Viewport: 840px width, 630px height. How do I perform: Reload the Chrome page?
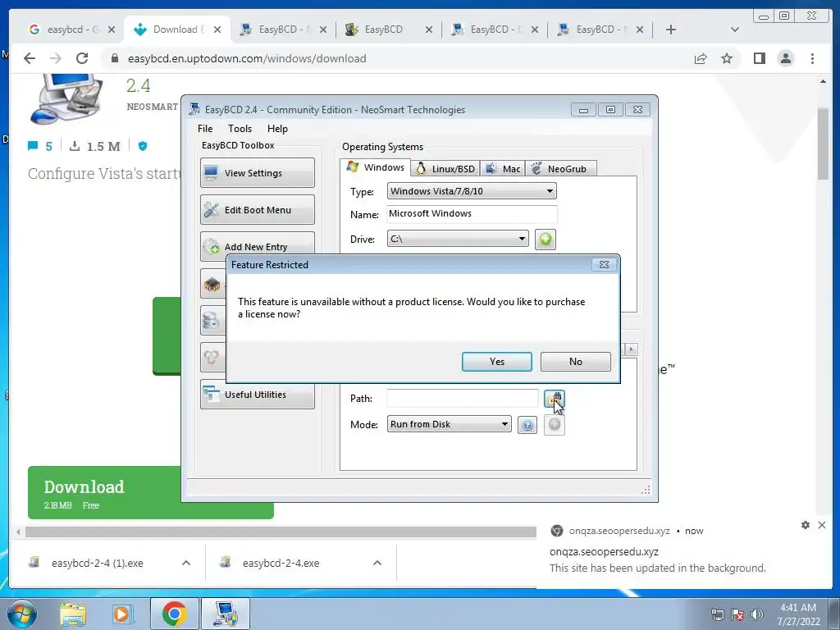click(81, 58)
